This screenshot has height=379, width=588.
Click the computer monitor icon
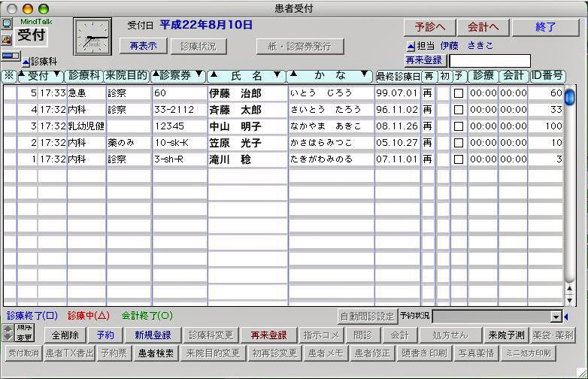pos(6,24)
